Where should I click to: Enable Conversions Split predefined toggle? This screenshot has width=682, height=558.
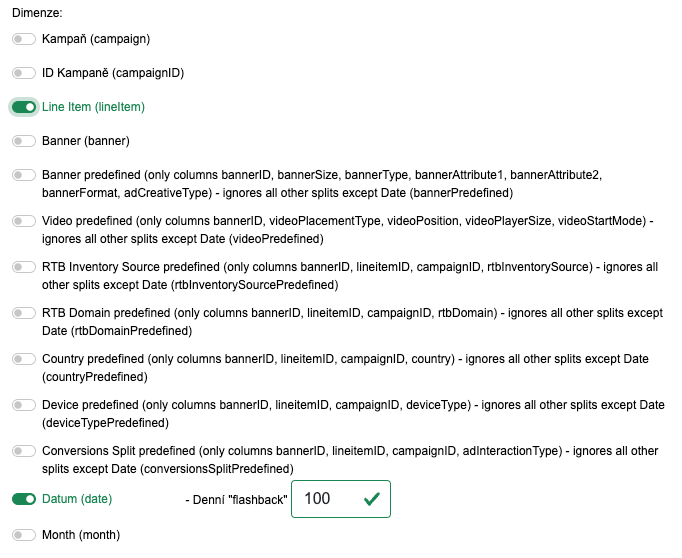tap(24, 451)
